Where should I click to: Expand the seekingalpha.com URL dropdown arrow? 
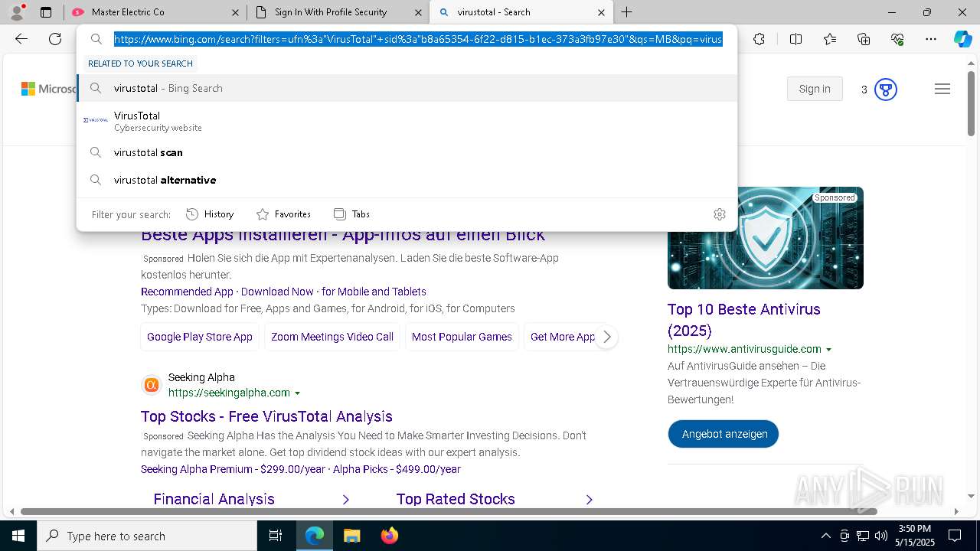(x=298, y=393)
